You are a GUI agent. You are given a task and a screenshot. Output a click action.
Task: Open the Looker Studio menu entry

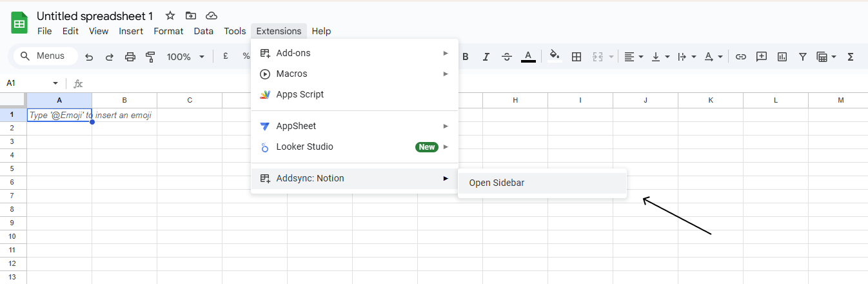pos(304,147)
